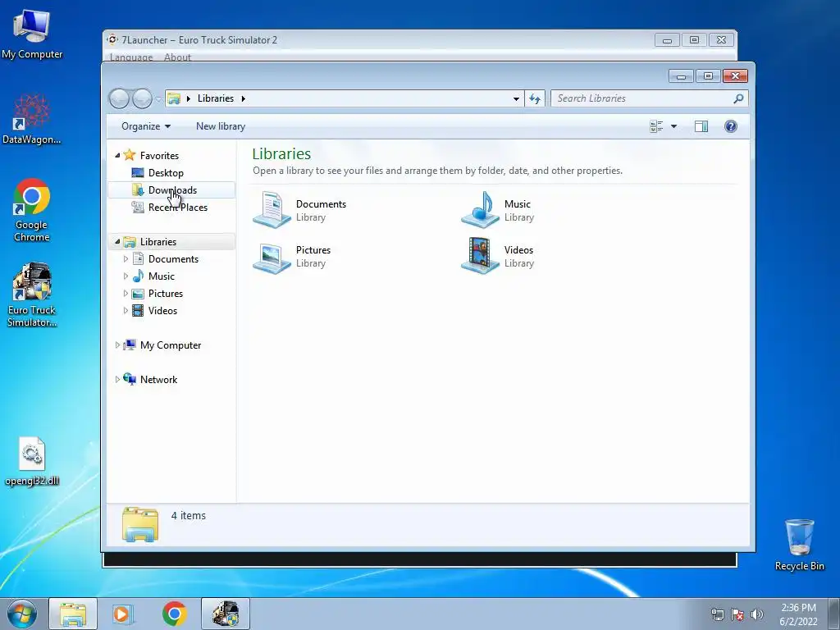Select opengl32.dll file on desktop
The height and width of the screenshot is (630, 840).
pos(32,462)
